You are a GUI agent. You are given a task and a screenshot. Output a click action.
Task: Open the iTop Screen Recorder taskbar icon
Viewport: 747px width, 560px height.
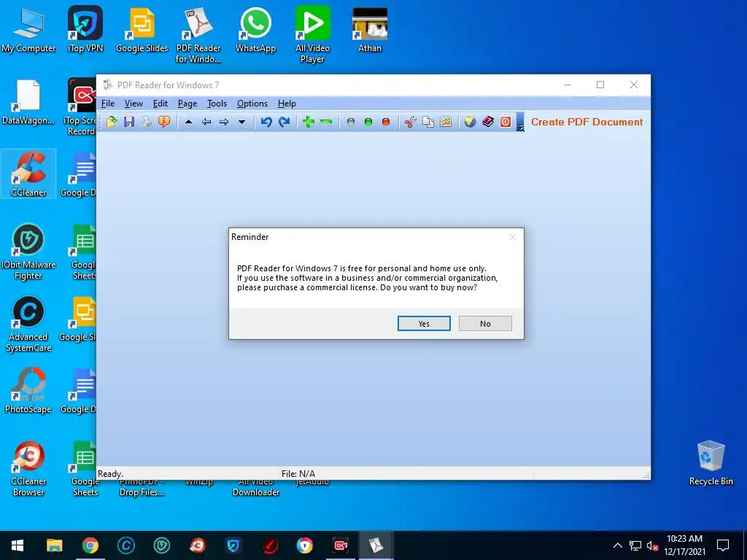(341, 545)
